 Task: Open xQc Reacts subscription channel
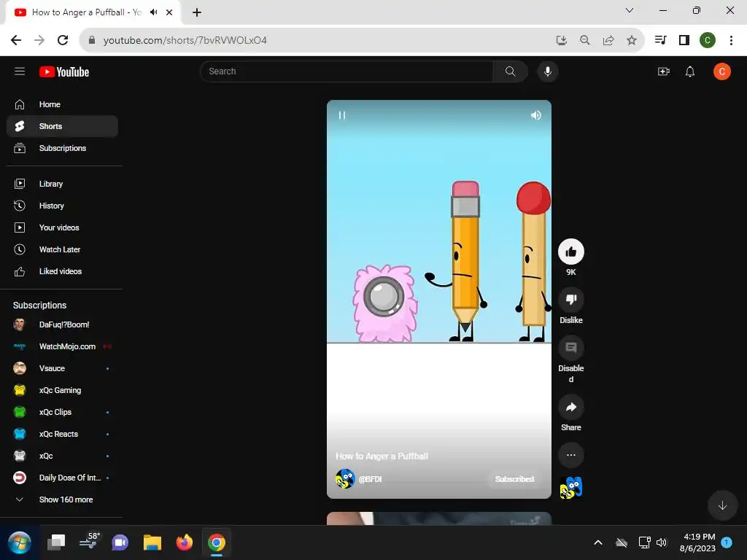[x=63, y=435]
